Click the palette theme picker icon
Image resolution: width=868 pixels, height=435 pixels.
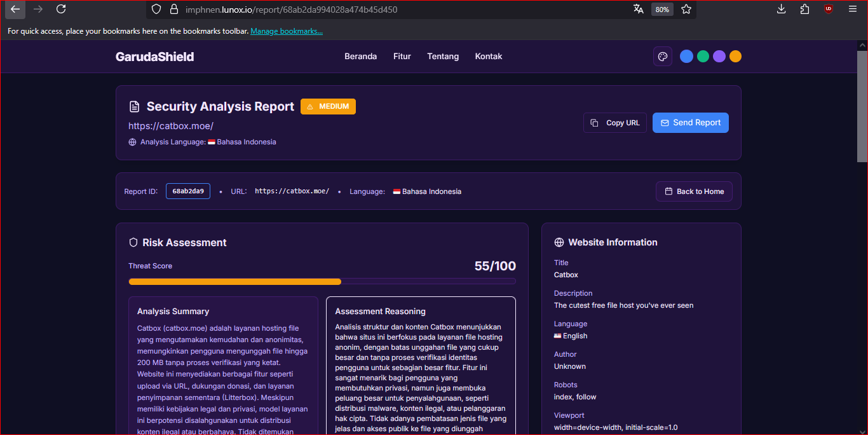click(663, 57)
